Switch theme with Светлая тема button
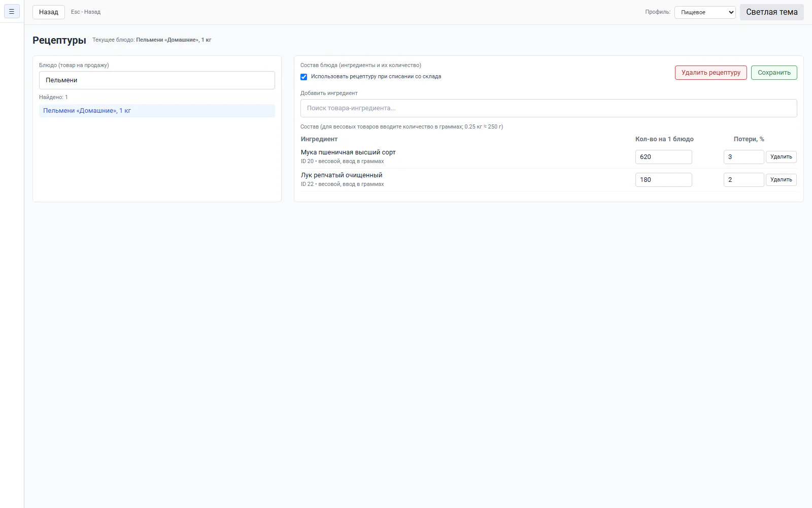 (x=771, y=12)
